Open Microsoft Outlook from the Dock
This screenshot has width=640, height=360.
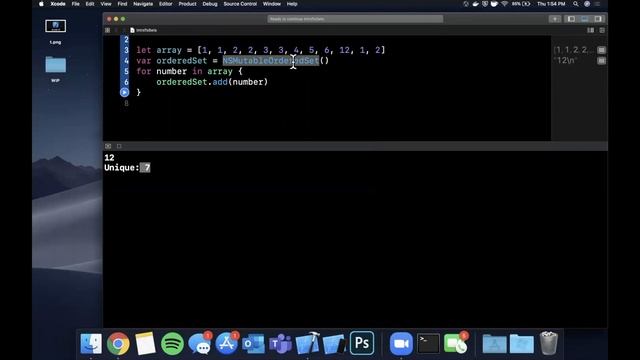[x=253, y=343]
